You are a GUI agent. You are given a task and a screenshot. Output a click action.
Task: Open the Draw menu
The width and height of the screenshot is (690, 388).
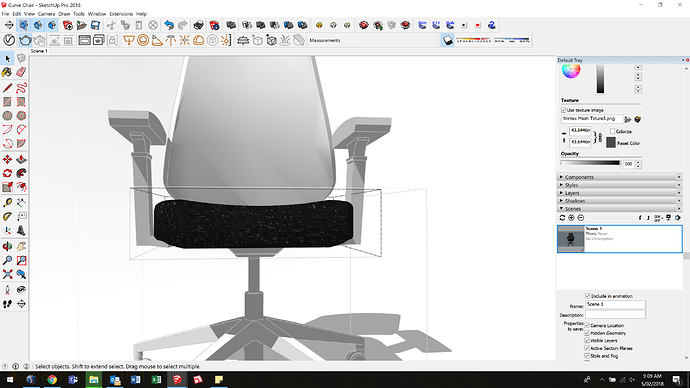(64, 14)
